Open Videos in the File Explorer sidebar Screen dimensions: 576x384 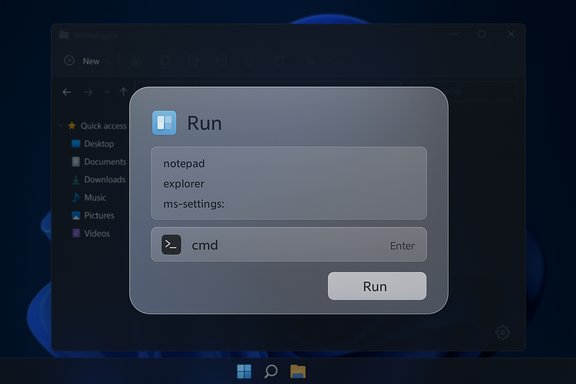tap(91, 233)
